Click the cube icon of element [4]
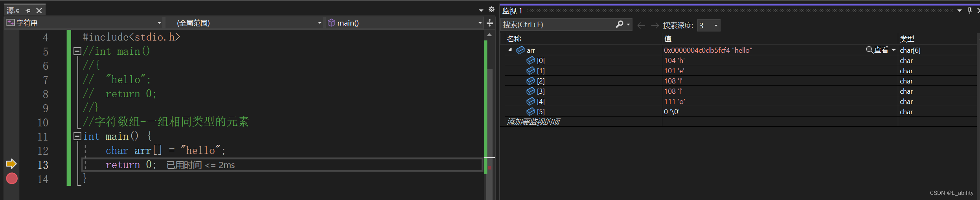Viewport: 980px width, 200px height. tap(531, 101)
